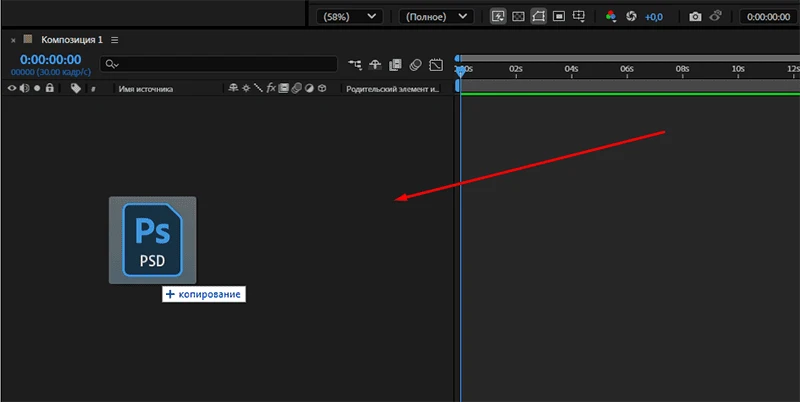Open grid and guide options icon
This screenshot has height=402, width=800.
click(x=579, y=16)
